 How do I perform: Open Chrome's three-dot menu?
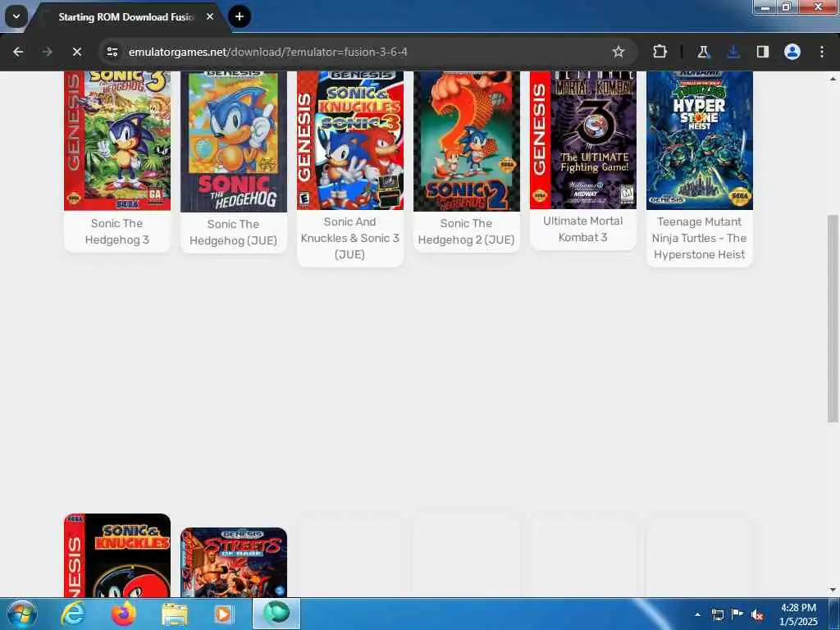coord(822,52)
